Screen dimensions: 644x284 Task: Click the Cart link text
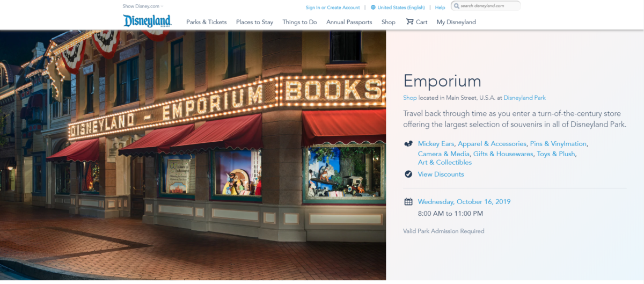[x=422, y=22]
